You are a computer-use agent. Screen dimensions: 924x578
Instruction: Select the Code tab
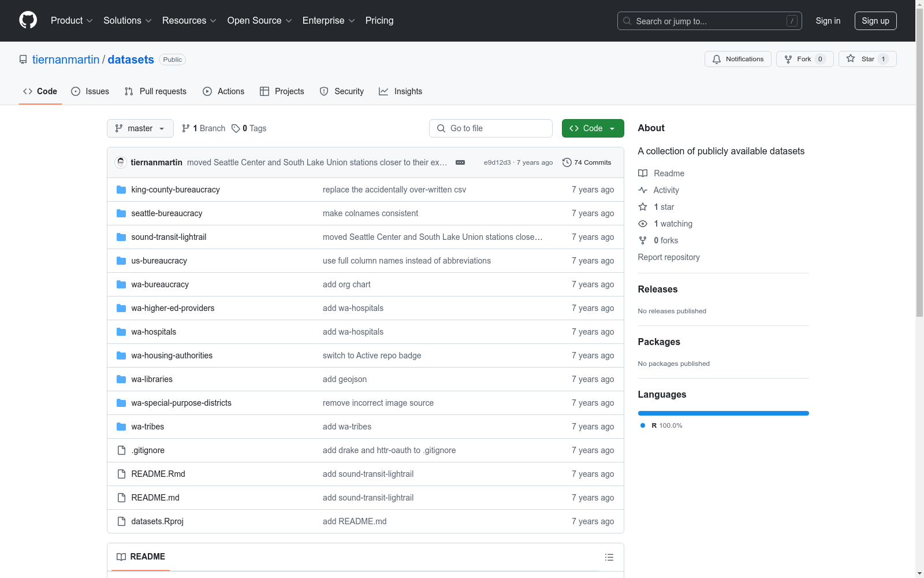40,91
